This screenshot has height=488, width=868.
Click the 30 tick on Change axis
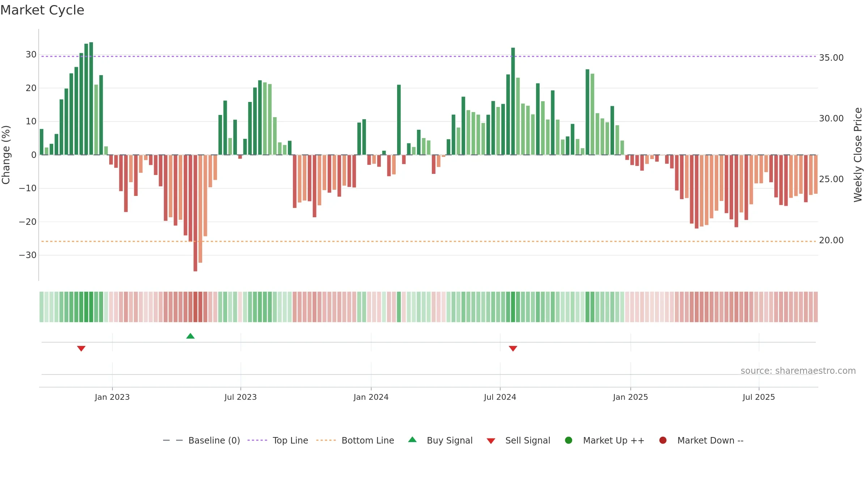[x=31, y=55]
